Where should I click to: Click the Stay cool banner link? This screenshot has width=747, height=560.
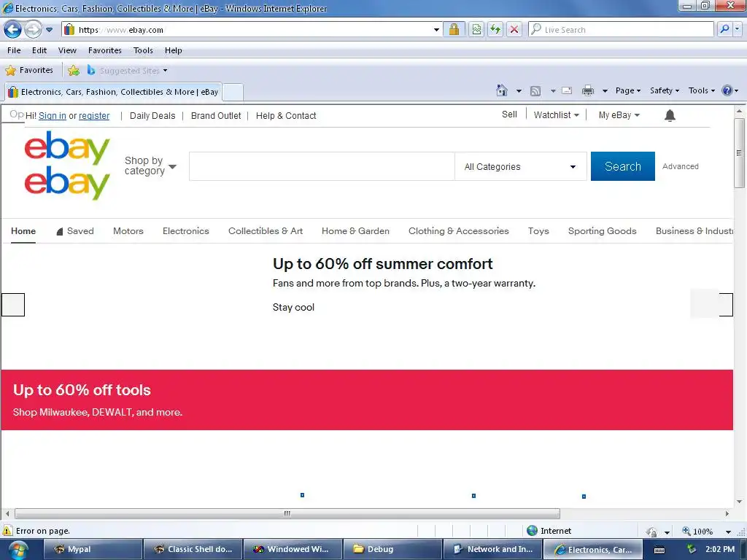tap(293, 307)
